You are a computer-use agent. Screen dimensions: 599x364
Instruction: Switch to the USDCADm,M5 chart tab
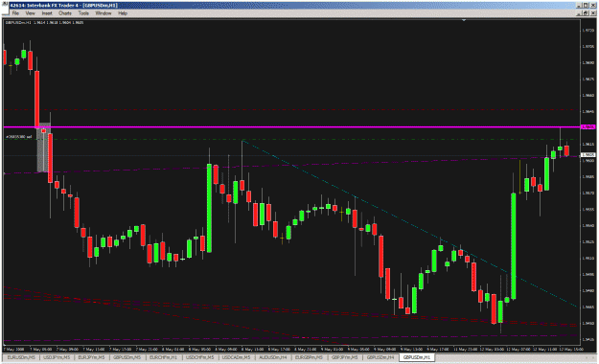coord(236,357)
